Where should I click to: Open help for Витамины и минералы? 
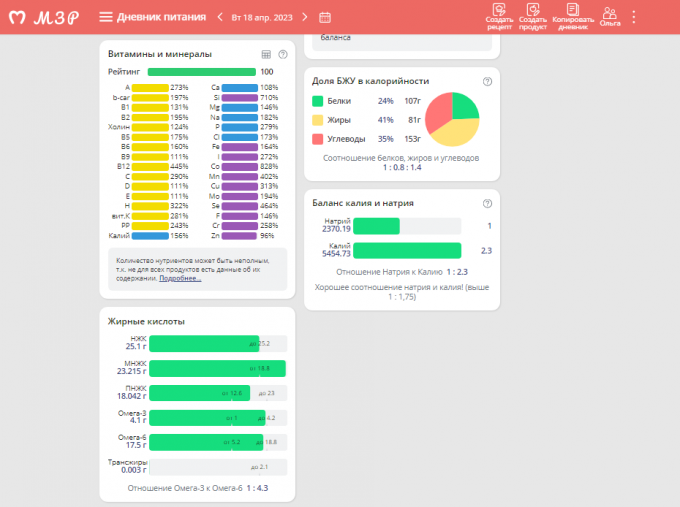[x=283, y=54]
